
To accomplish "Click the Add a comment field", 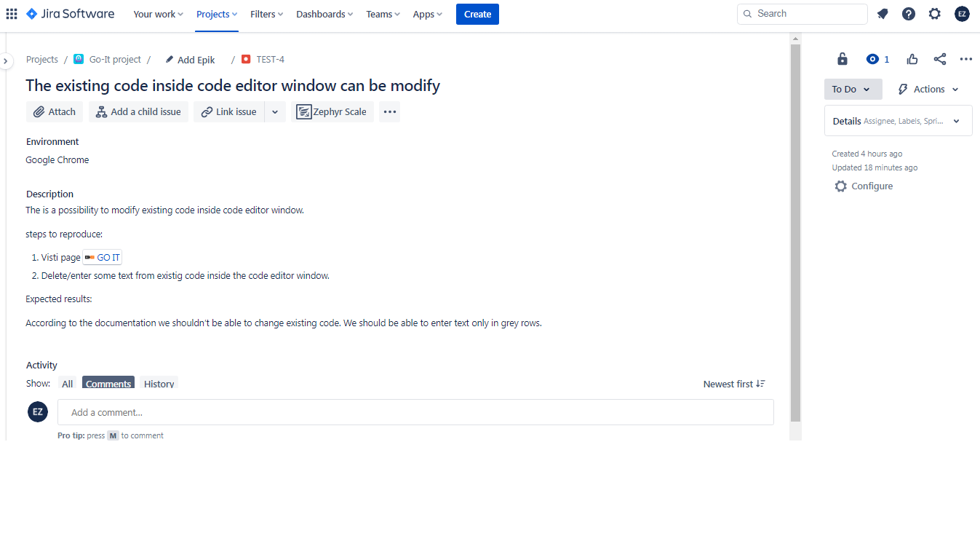I will coord(415,411).
